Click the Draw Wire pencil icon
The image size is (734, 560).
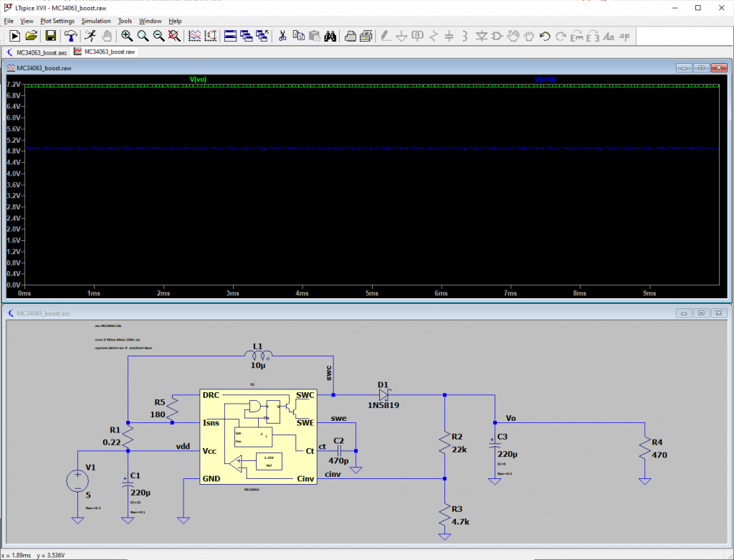386,36
